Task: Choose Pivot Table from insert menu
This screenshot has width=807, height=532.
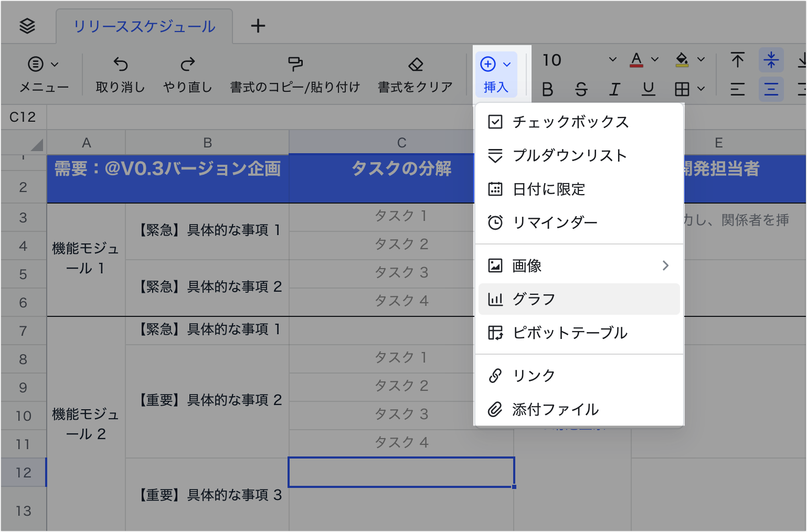Action: [x=569, y=333]
